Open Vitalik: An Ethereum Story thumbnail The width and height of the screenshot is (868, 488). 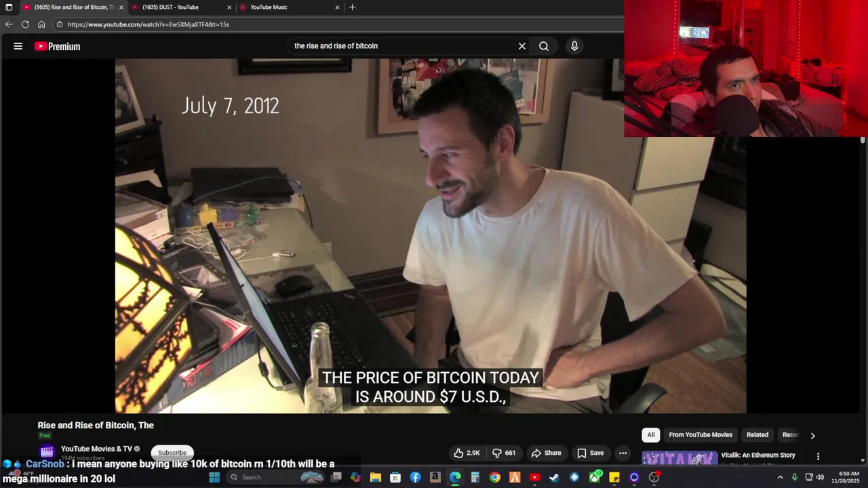tap(679, 457)
